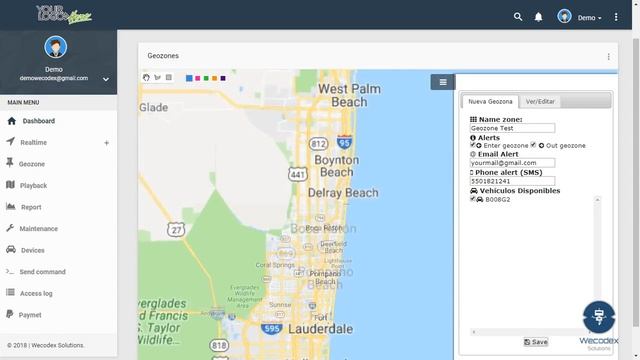This screenshot has width=640, height=360.
Task: Click the sidebar profile avatar
Action: (56, 47)
